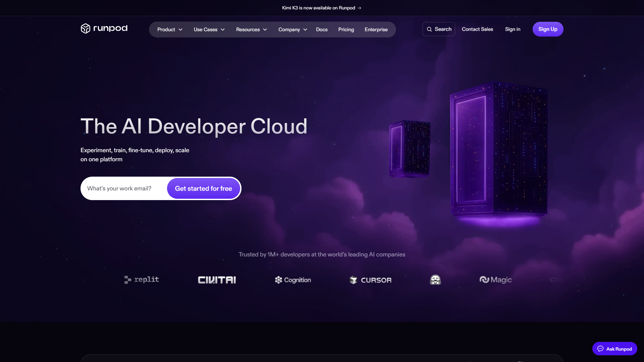Open the Enterprise nav item
This screenshot has height=362, width=644.
click(x=376, y=29)
